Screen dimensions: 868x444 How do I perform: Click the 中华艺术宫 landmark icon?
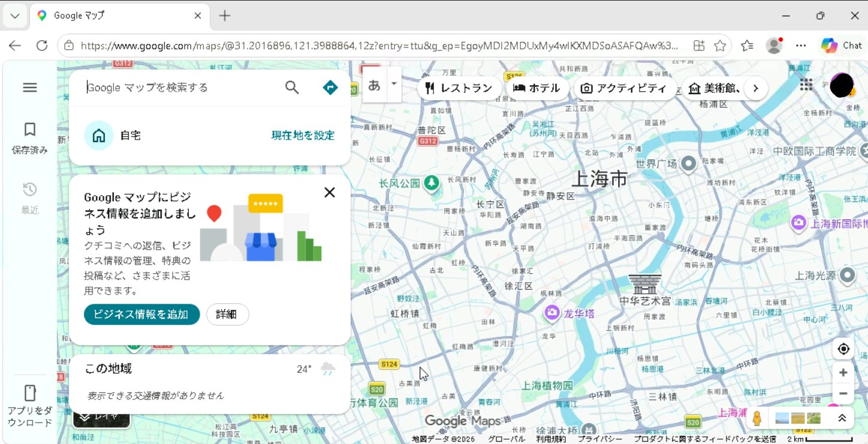[645, 283]
